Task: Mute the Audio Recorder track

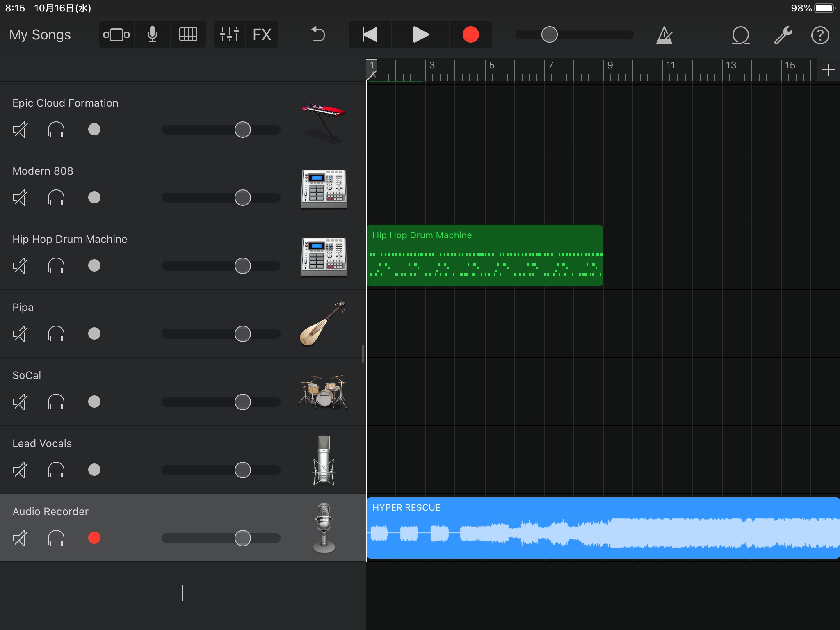Action: coord(21,538)
